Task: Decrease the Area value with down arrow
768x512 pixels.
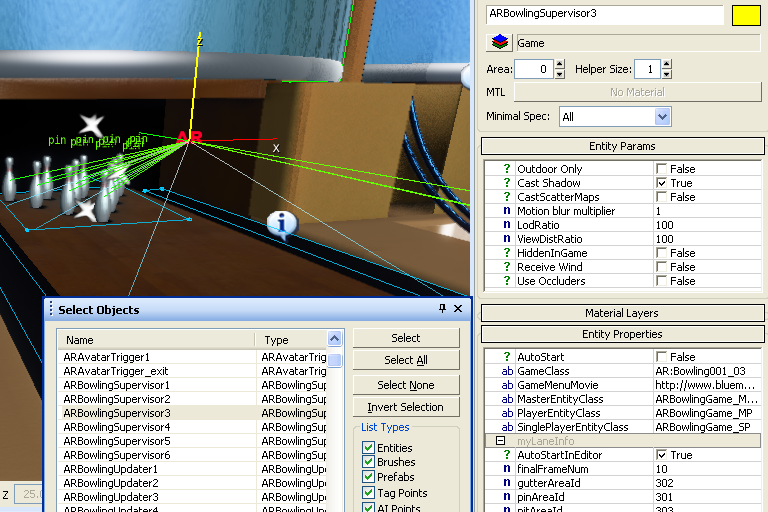Action: 559,74
